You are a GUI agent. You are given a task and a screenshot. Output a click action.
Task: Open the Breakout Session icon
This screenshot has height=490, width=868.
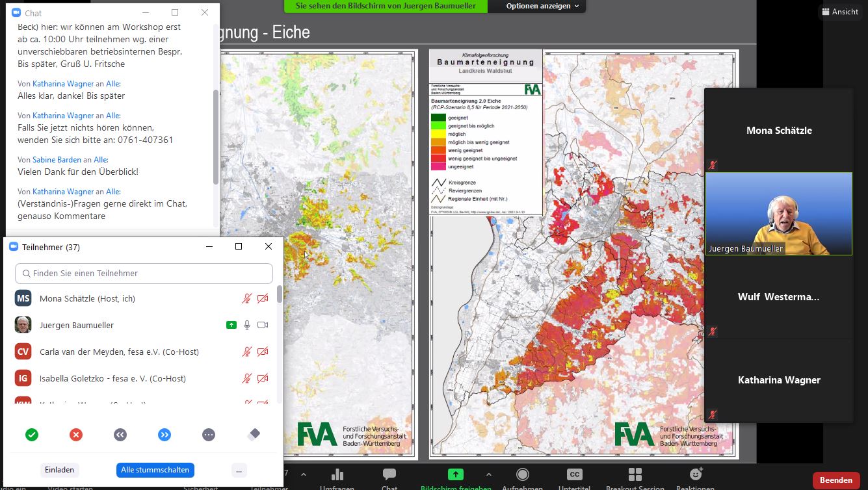pyautogui.click(x=635, y=474)
